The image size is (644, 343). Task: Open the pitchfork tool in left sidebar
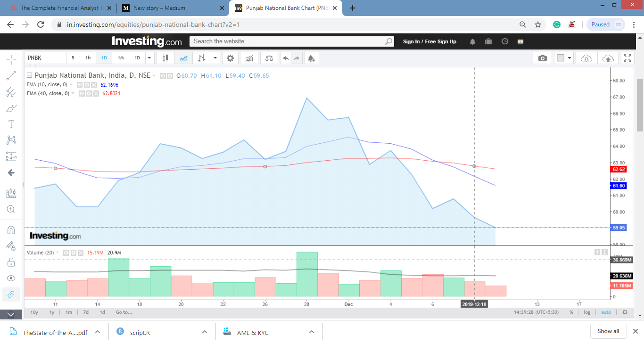point(11,92)
